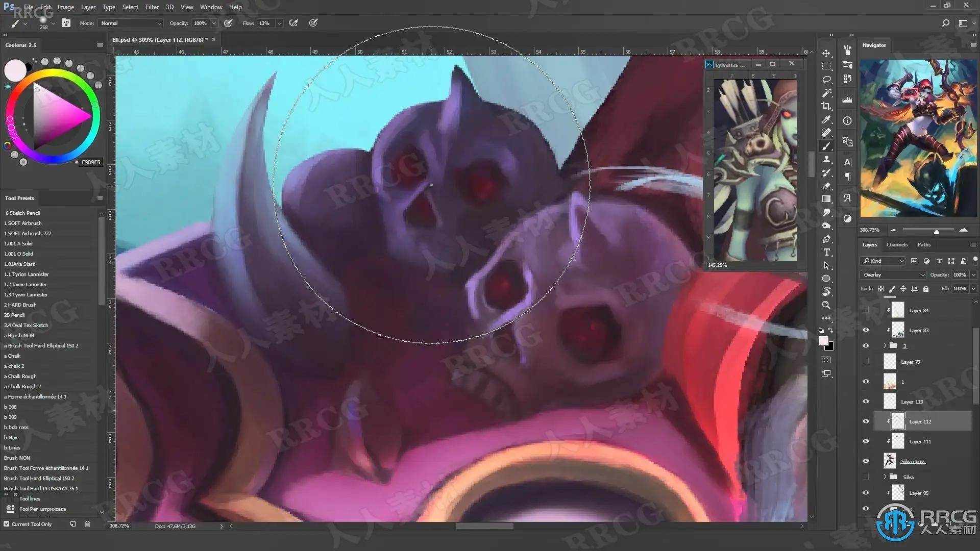
Task: Select the Pen tool
Action: (x=826, y=239)
